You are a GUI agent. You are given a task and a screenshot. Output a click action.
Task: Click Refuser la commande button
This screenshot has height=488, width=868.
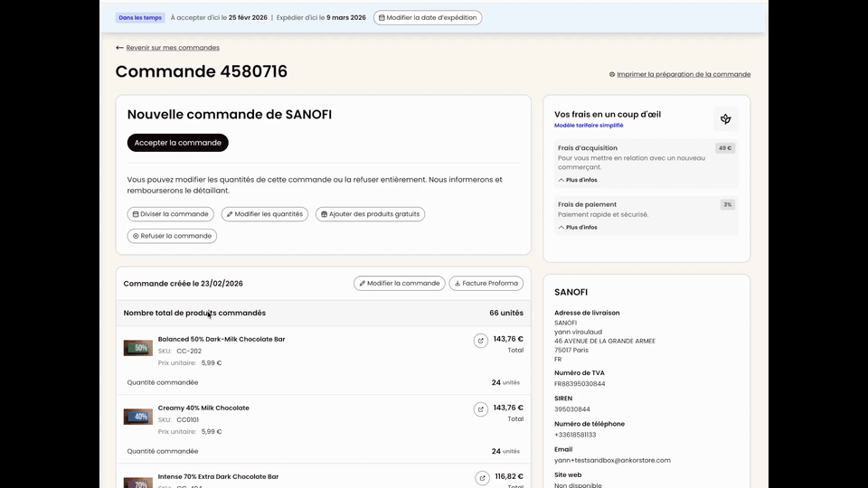(172, 236)
